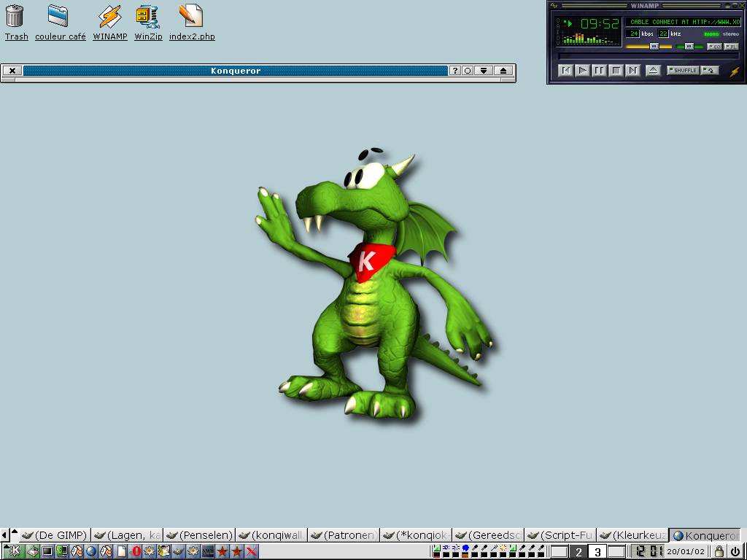Click the Konqueror window sticky circle button

(x=468, y=71)
